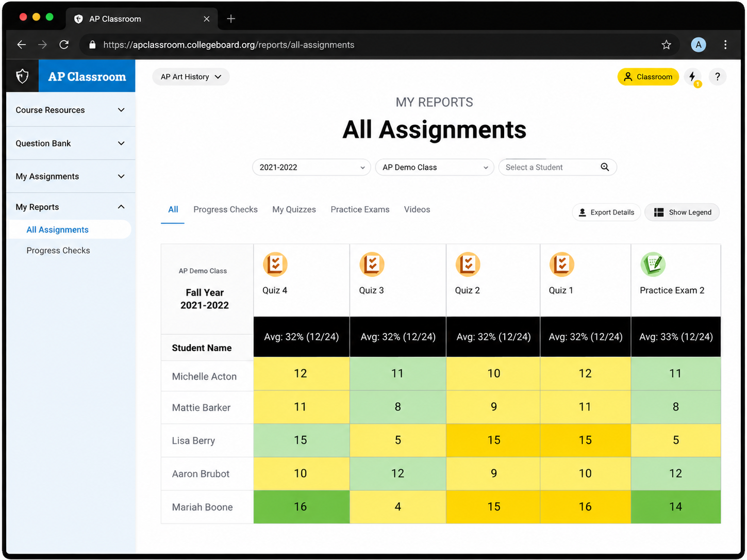The height and width of the screenshot is (560, 747).
Task: Open help with the question mark icon
Action: point(717,77)
